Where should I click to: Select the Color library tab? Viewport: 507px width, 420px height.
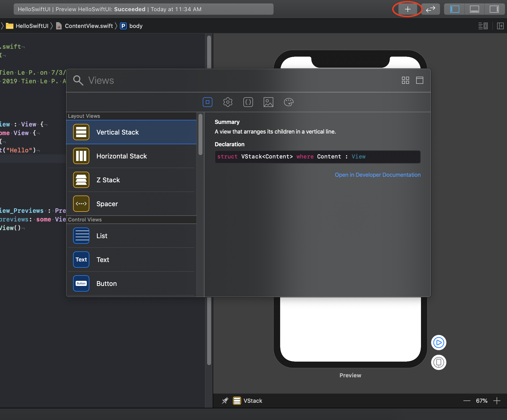289,102
